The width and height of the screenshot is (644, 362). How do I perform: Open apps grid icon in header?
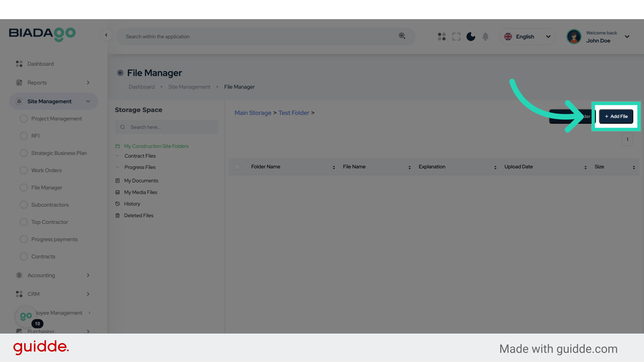pos(442,37)
